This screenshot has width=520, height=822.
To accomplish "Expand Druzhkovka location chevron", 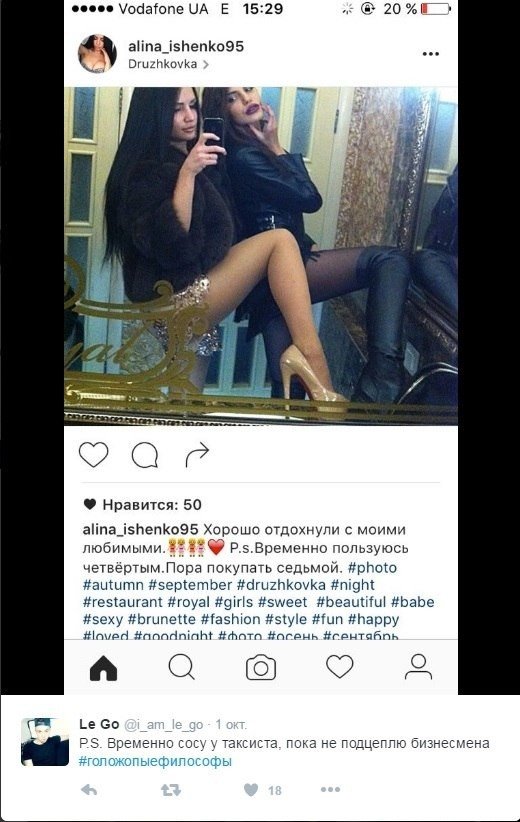I will (x=206, y=64).
